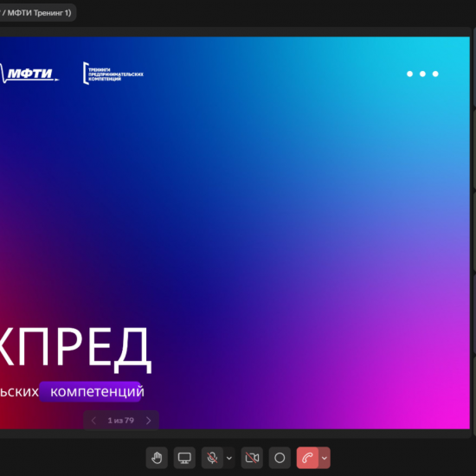Click the highlighted word 'компетенций'

(97, 391)
